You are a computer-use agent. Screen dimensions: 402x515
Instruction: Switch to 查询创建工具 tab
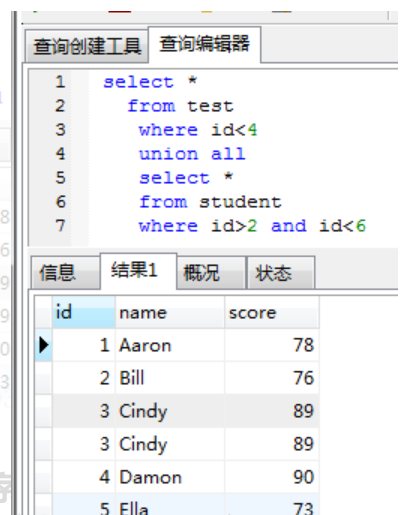coord(87,46)
